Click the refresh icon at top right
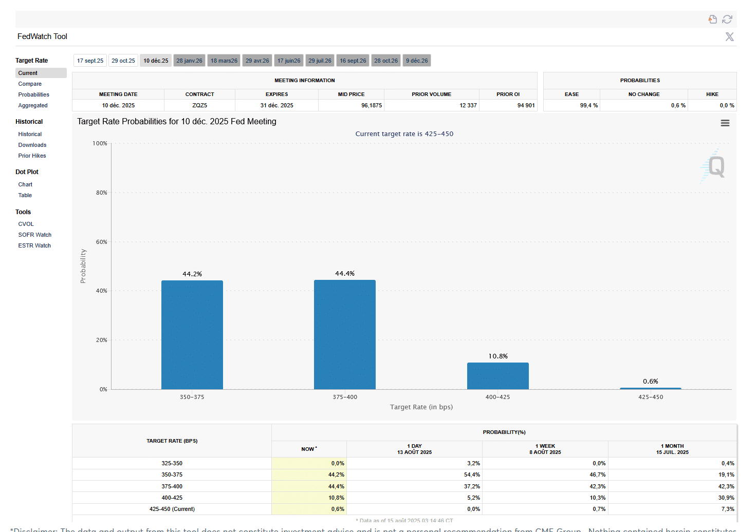Viewport: 756px width, 532px height. [x=727, y=19]
